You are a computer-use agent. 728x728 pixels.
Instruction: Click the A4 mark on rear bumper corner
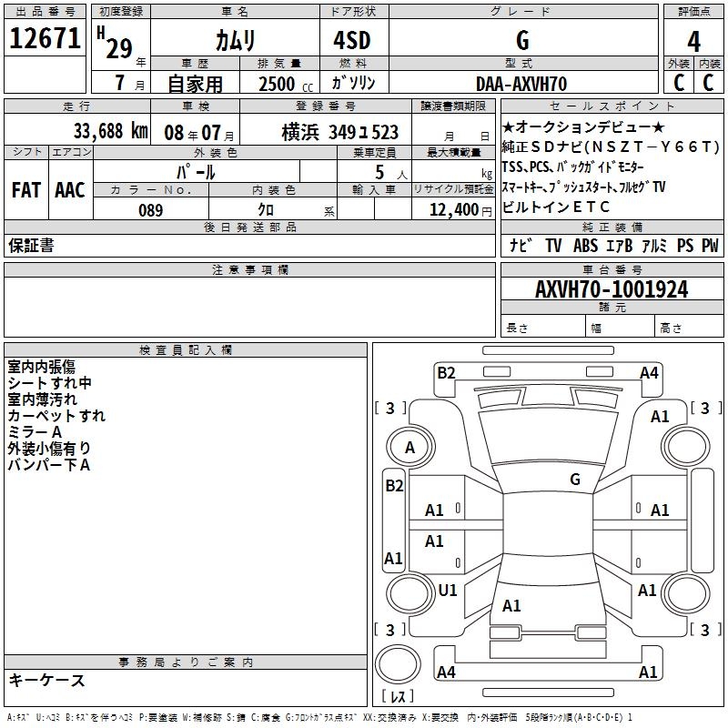446,672
